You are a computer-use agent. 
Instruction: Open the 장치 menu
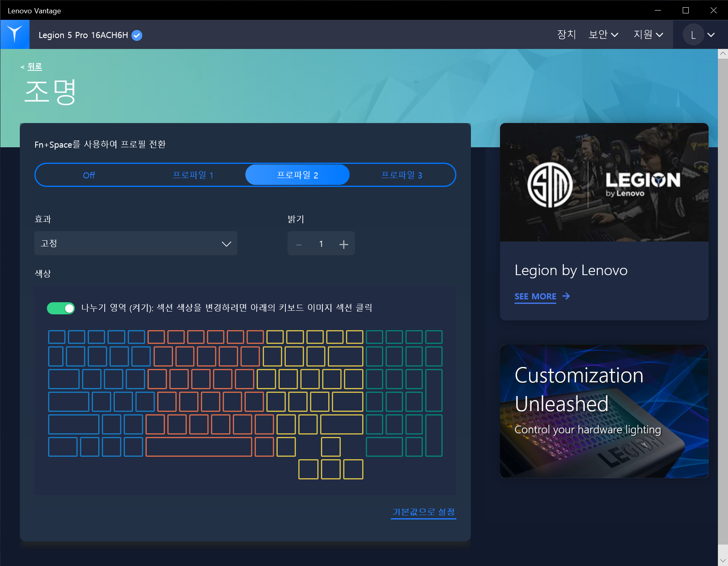(566, 34)
